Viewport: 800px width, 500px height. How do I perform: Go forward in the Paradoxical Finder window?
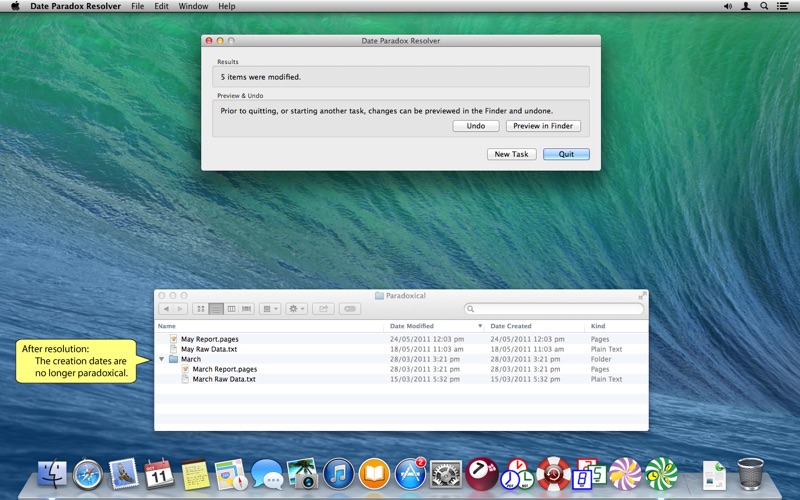pyautogui.click(x=180, y=309)
